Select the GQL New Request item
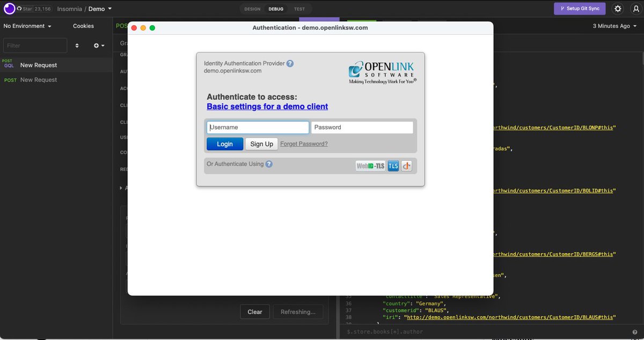This screenshot has height=340, width=644. point(56,65)
